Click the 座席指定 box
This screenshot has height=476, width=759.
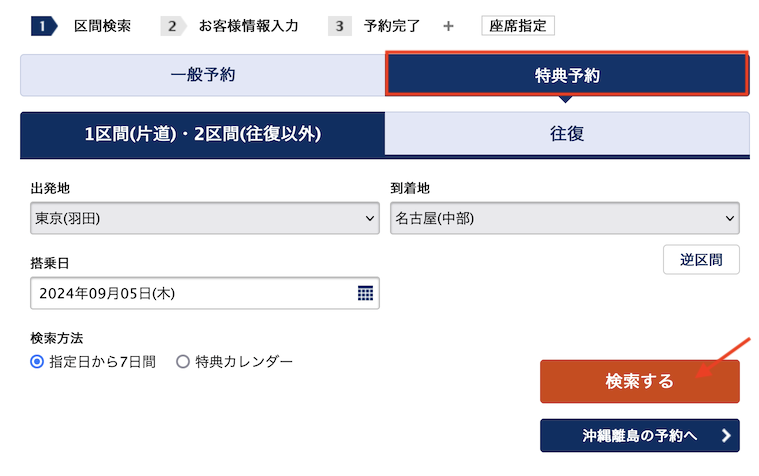point(518,26)
